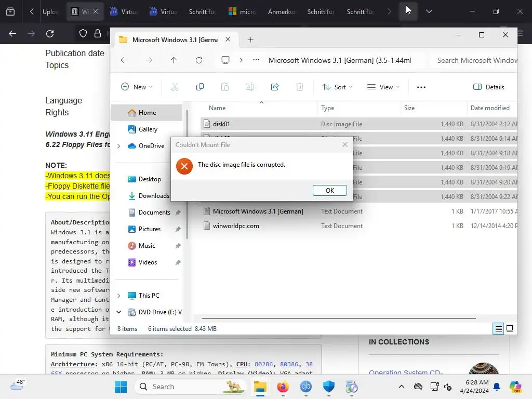
Task: Unpin Documents using its pin icon
Action: pos(178,212)
